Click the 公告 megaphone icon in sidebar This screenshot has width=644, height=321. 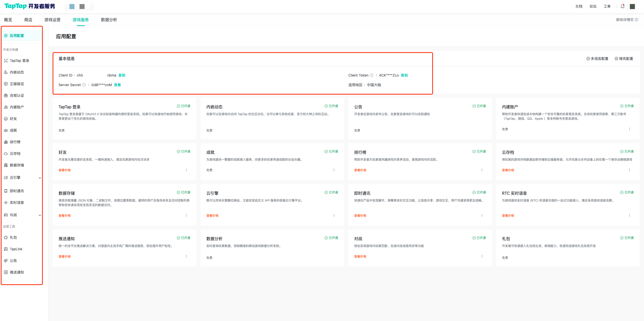tap(6, 261)
